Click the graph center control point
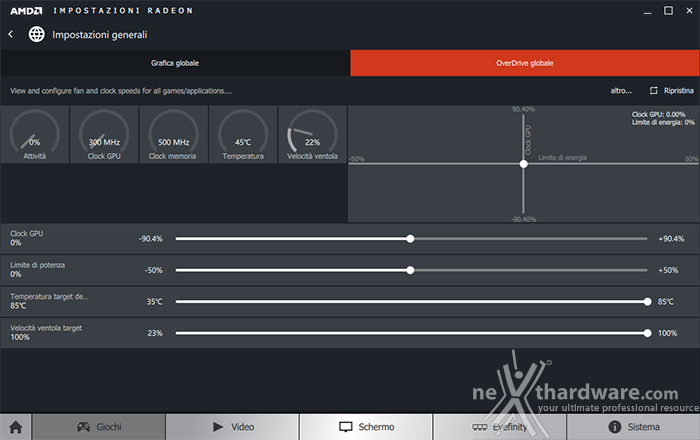 [524, 164]
